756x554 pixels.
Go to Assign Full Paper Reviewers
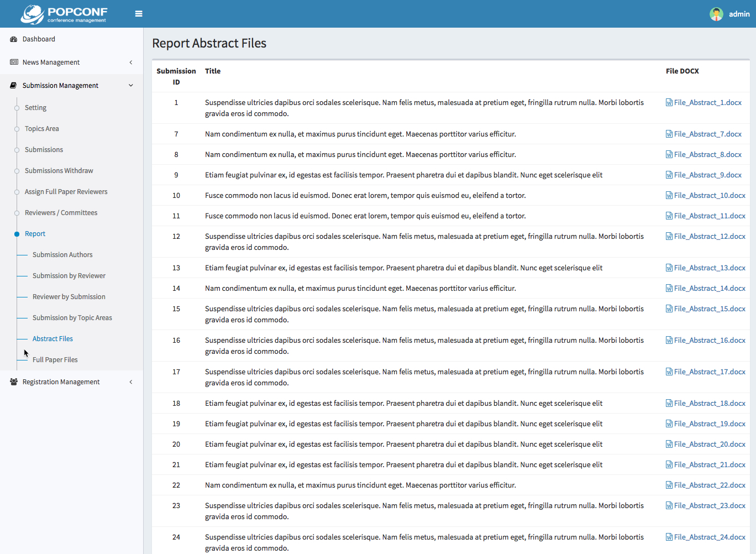tap(66, 192)
